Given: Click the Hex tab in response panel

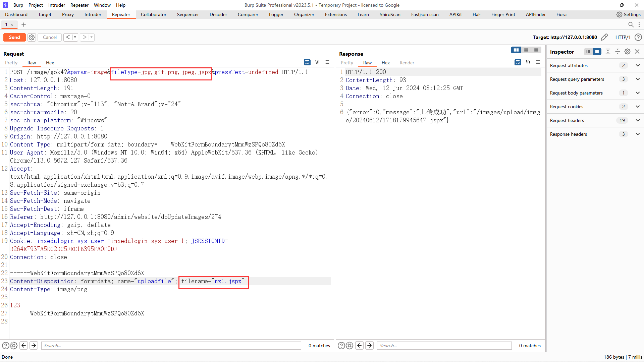Looking at the screenshot, I should click(385, 62).
